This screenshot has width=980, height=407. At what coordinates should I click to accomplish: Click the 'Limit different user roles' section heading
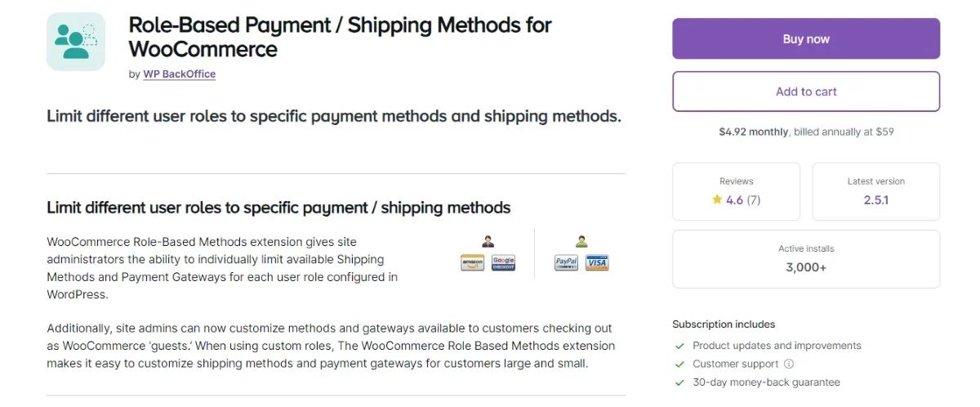278,208
